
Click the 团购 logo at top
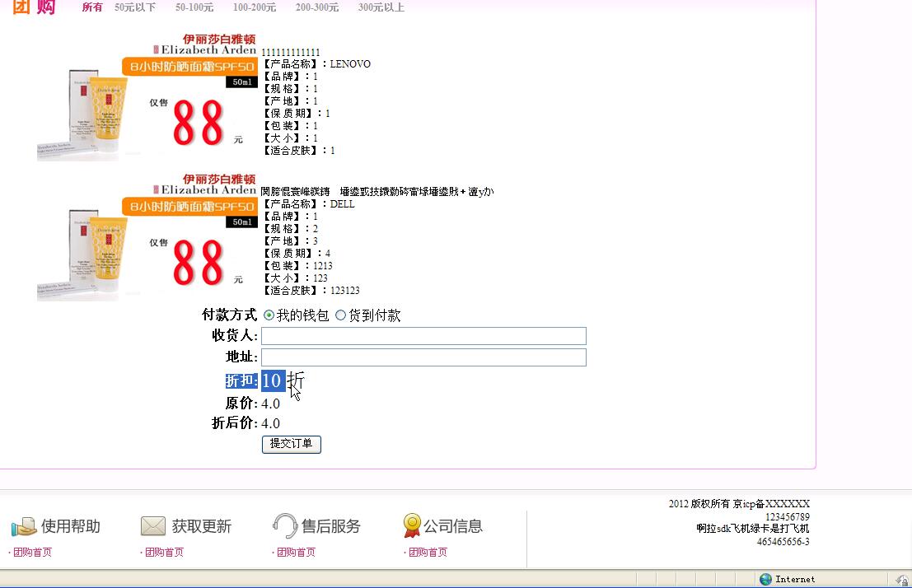click(35, 7)
